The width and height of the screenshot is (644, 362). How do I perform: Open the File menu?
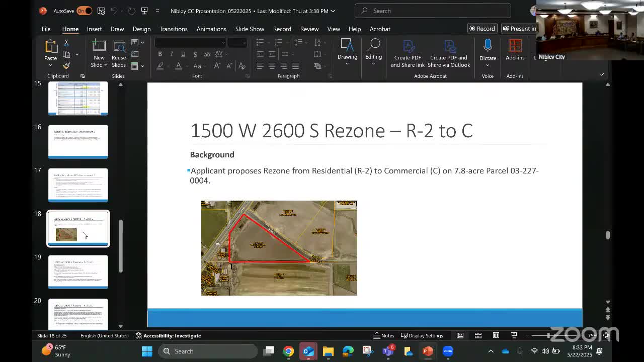pyautogui.click(x=46, y=29)
